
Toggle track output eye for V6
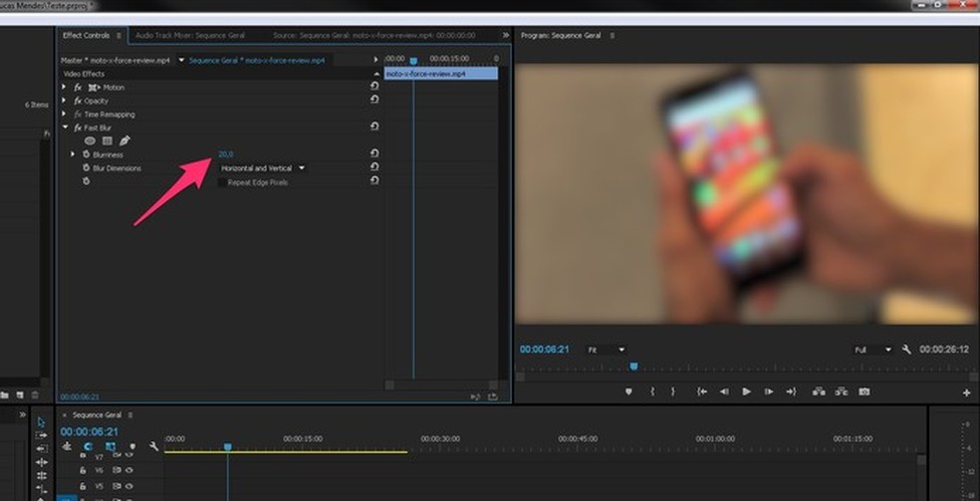point(129,470)
